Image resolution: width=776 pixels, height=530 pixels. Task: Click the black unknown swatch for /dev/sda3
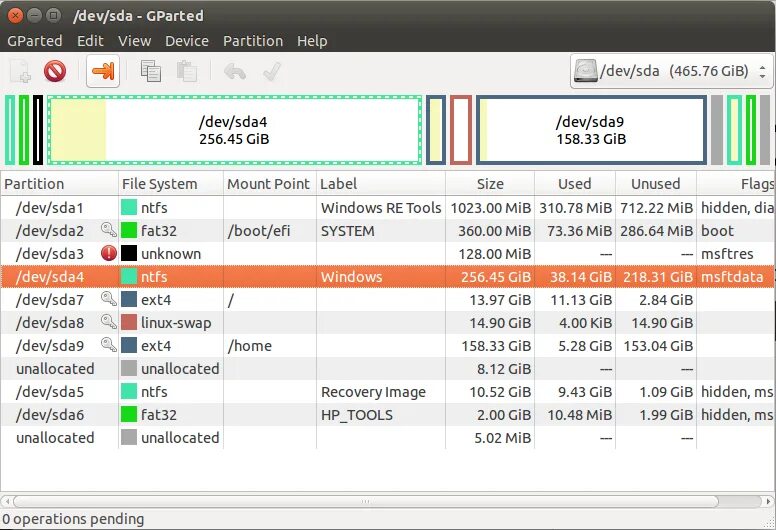coord(129,253)
